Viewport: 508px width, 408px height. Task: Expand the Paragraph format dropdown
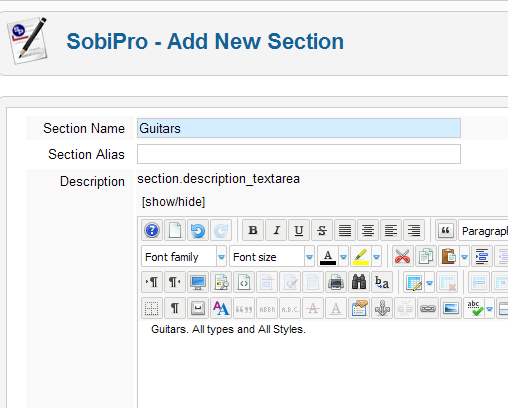click(x=483, y=230)
